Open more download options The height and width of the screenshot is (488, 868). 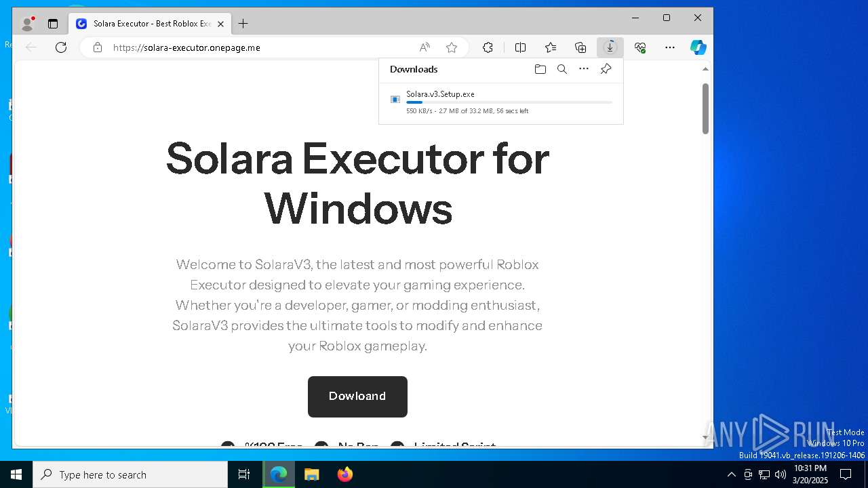pyautogui.click(x=584, y=69)
